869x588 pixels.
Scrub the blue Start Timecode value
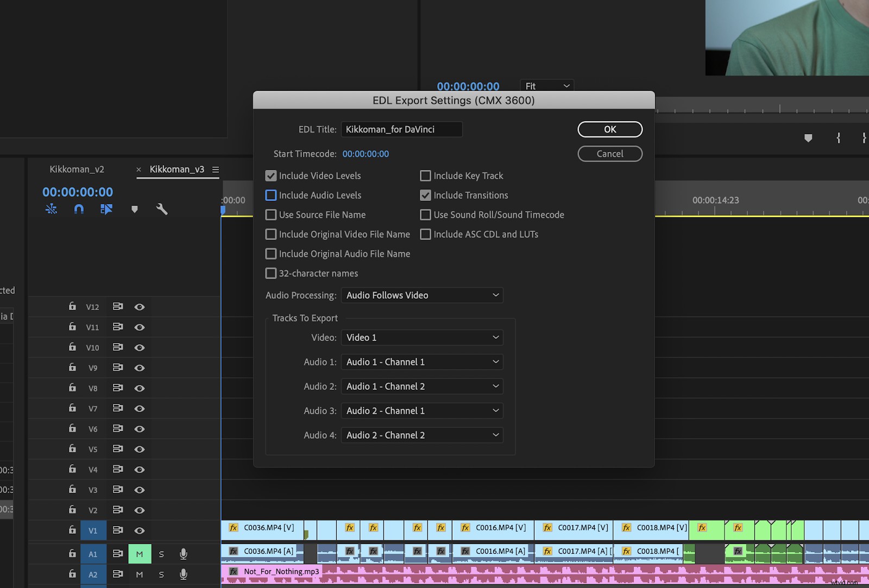pyautogui.click(x=365, y=154)
